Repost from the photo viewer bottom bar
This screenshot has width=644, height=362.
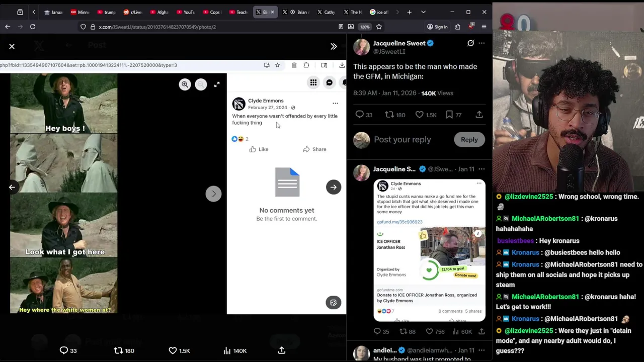click(x=124, y=350)
